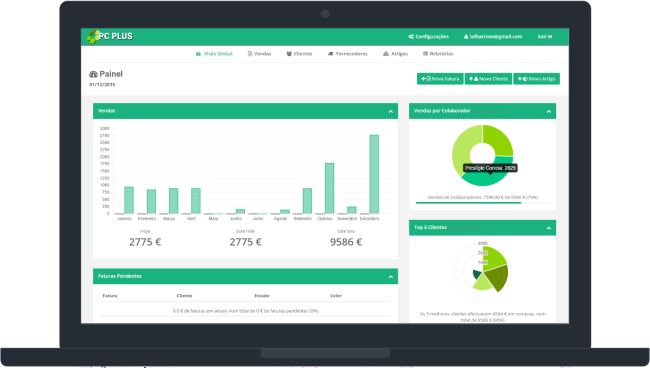Open the Relatórios menu tab

tap(438, 54)
